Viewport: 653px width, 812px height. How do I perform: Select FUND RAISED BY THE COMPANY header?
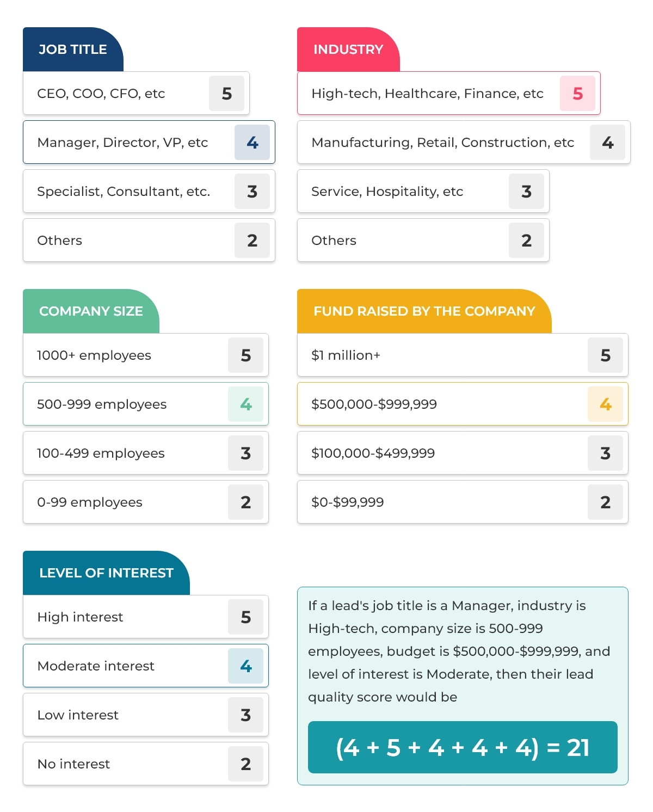point(424,311)
